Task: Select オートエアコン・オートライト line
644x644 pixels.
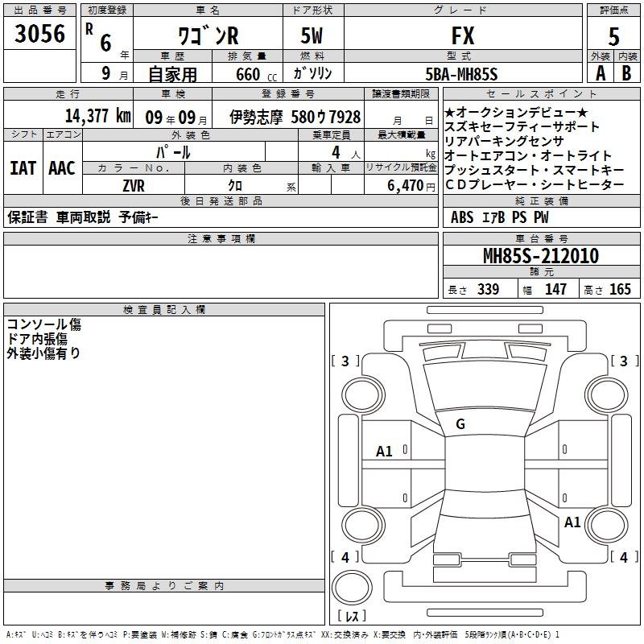Action: pyautogui.click(x=528, y=155)
